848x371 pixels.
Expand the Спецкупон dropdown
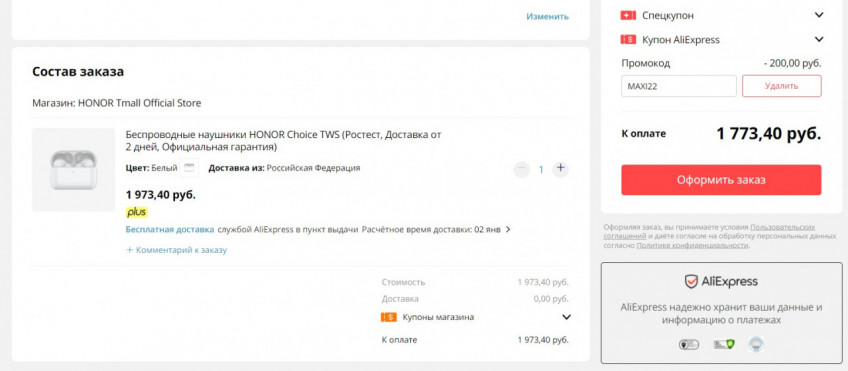tap(819, 15)
